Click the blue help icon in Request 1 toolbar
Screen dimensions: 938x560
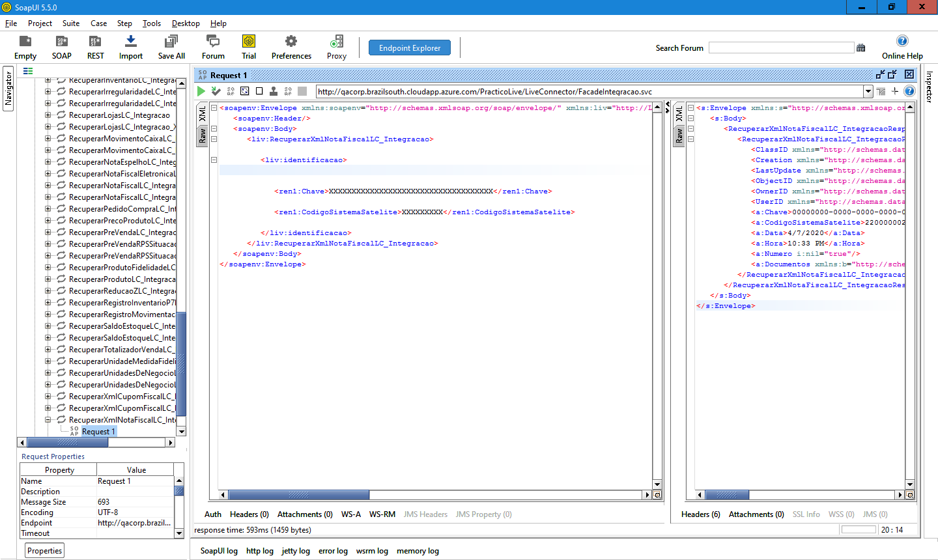coord(909,91)
